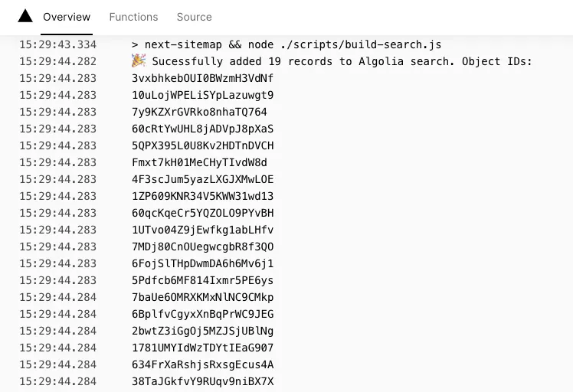Click the 'Sucessfully added 19 records' log line
The width and height of the screenshot is (573, 392).
point(342,61)
